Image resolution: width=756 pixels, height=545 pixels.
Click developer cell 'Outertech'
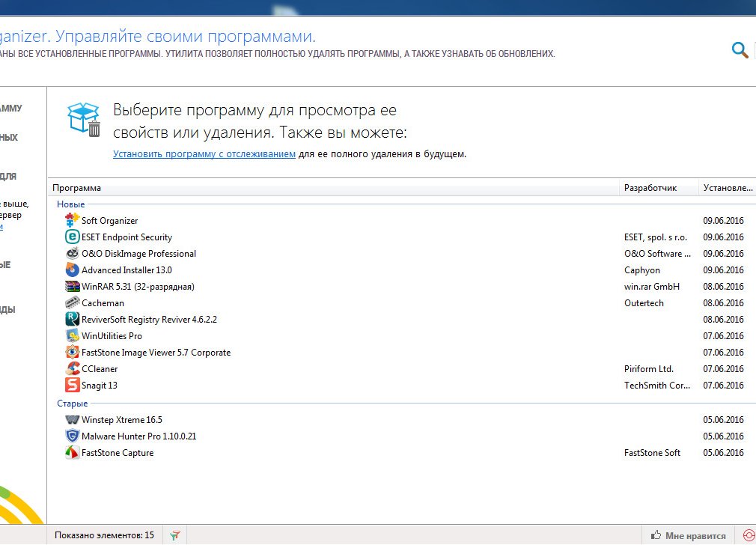click(644, 303)
